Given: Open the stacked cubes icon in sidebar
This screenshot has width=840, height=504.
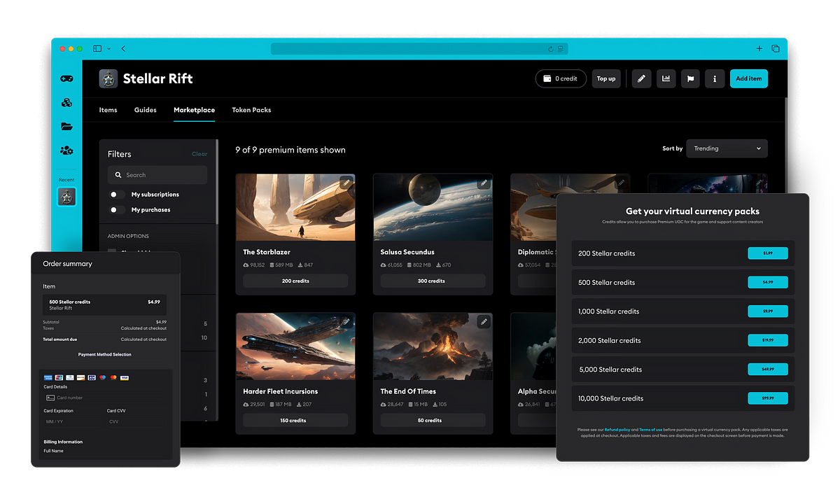Looking at the screenshot, I should pos(66,103).
